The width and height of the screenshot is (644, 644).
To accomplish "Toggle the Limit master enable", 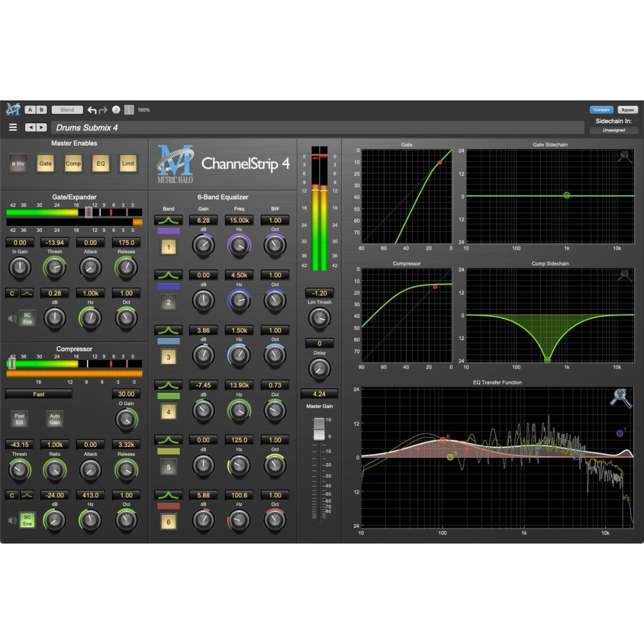I will coord(128,164).
